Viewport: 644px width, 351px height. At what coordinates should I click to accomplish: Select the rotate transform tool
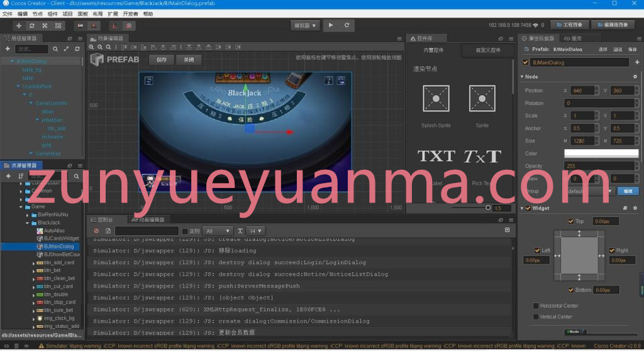pyautogui.click(x=32, y=26)
